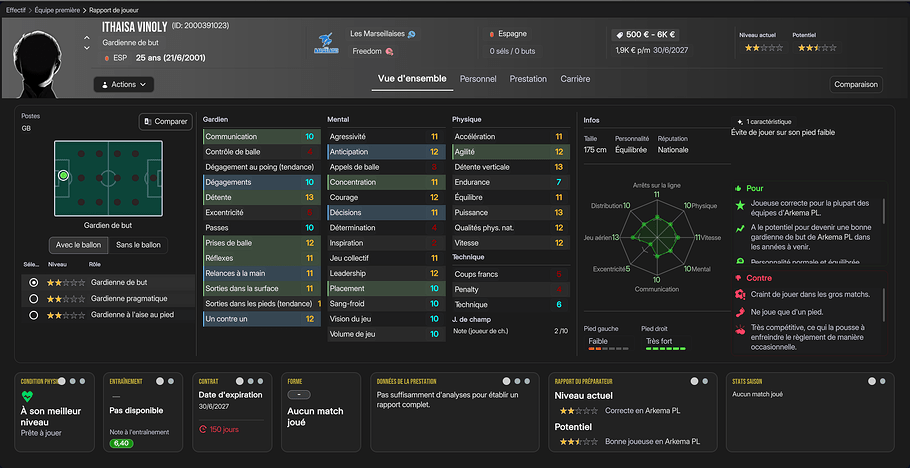Click the green heart condition icon
Viewport: 910px width, 468px height.
coord(28,396)
